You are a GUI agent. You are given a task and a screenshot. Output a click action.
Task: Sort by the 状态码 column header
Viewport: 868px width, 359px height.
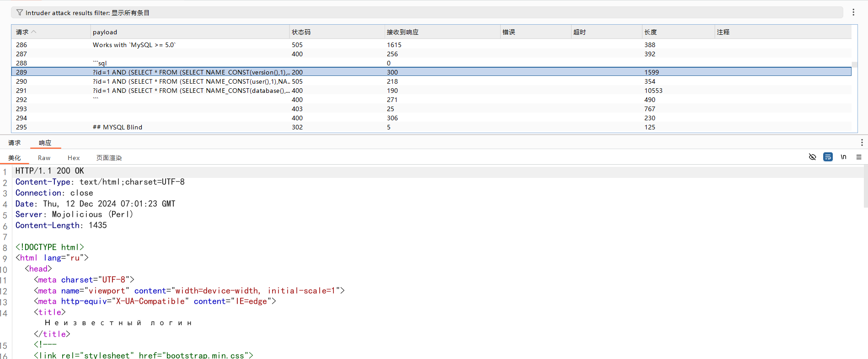(337, 32)
